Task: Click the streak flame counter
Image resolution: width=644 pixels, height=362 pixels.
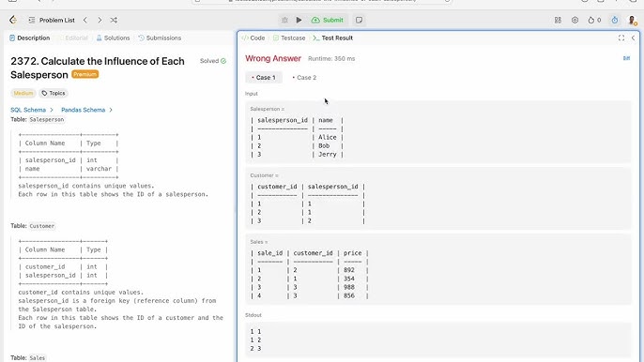Action: pos(594,20)
